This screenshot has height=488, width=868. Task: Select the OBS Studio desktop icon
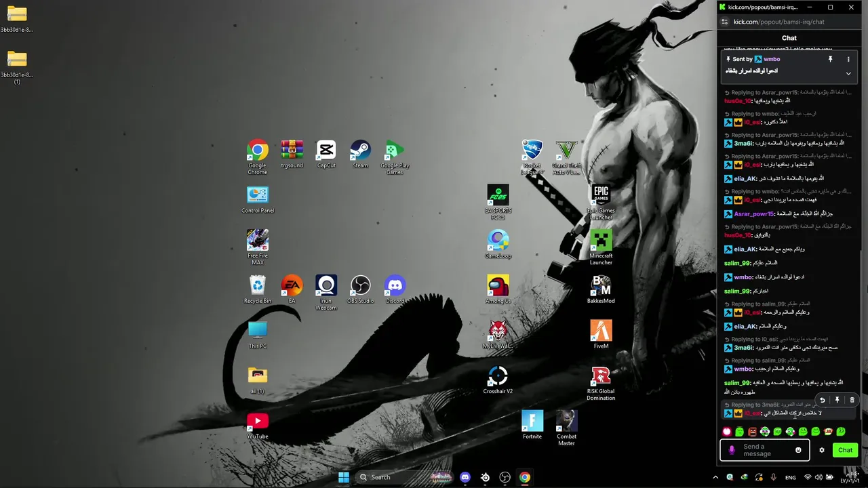(360, 289)
